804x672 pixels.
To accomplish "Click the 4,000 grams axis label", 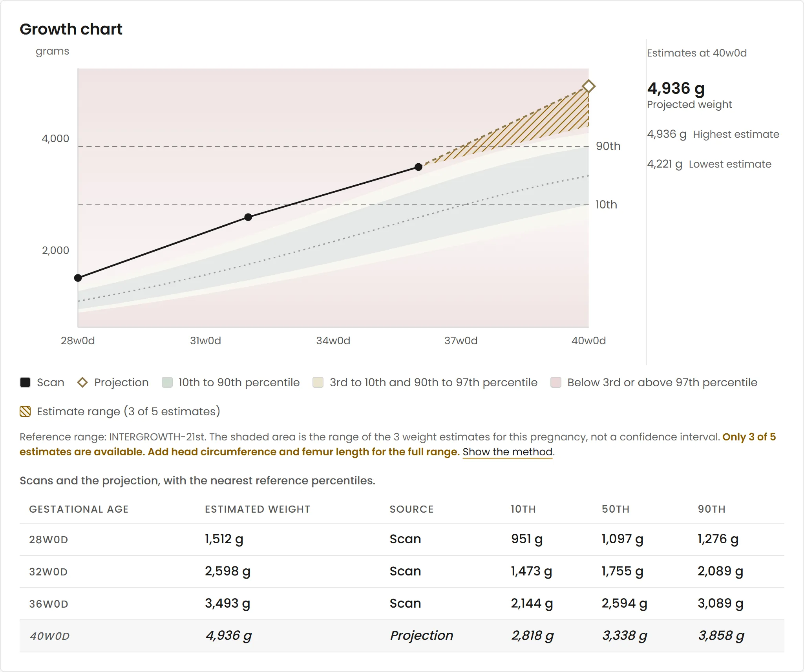I will [x=55, y=139].
